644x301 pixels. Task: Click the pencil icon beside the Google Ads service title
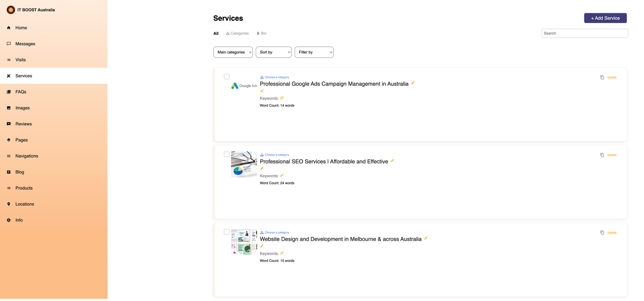click(x=413, y=83)
